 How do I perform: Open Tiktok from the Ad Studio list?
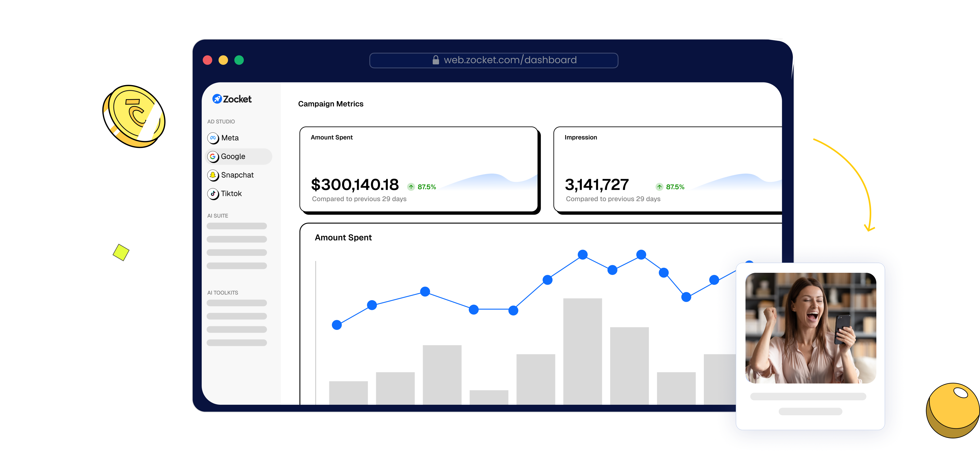pos(231,194)
